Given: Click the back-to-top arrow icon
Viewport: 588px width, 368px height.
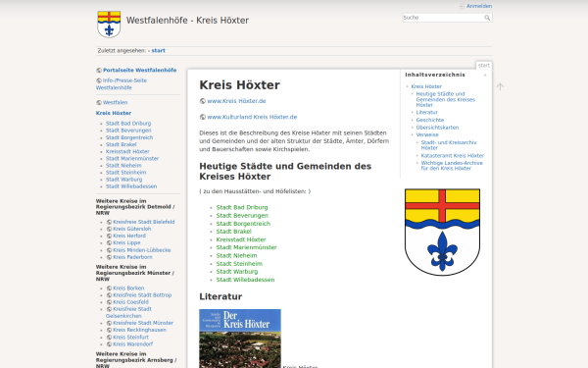Looking at the screenshot, I should pyautogui.click(x=500, y=86).
